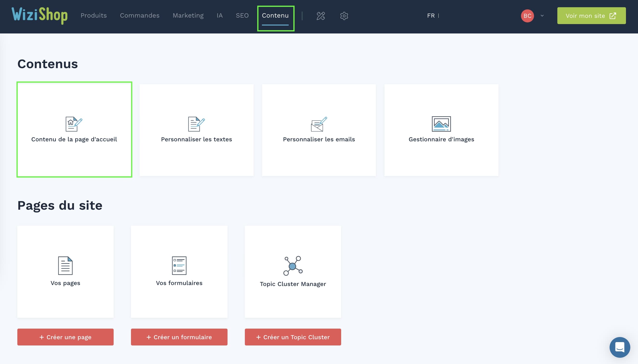Open the Marketing menu

[x=188, y=15]
